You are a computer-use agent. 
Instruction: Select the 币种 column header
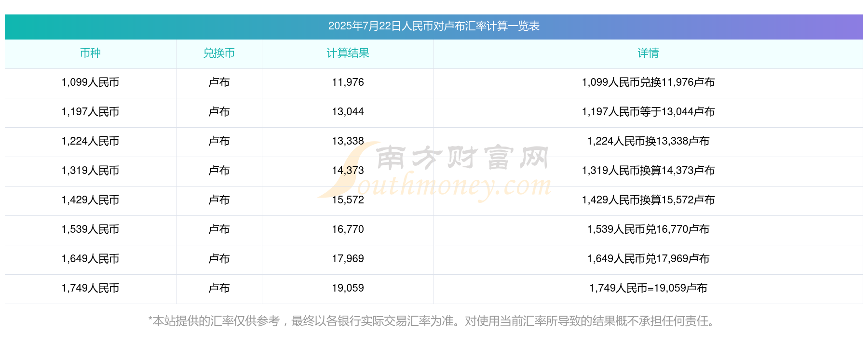click(x=90, y=53)
